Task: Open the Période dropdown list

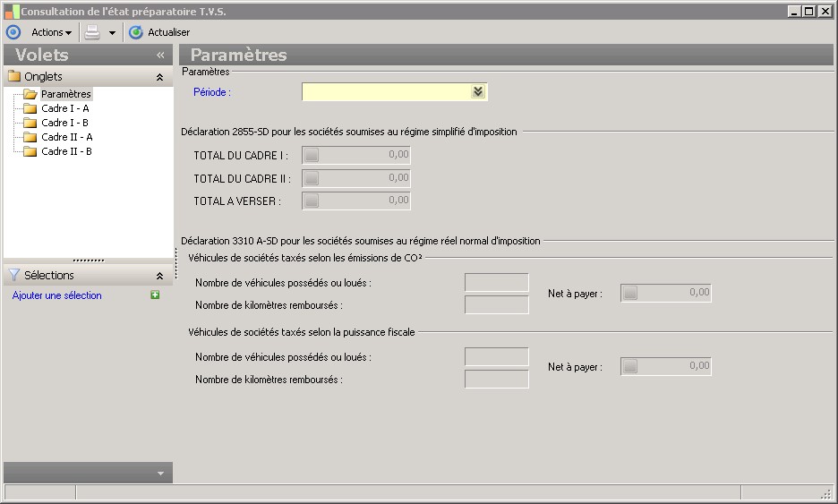Action: click(478, 91)
